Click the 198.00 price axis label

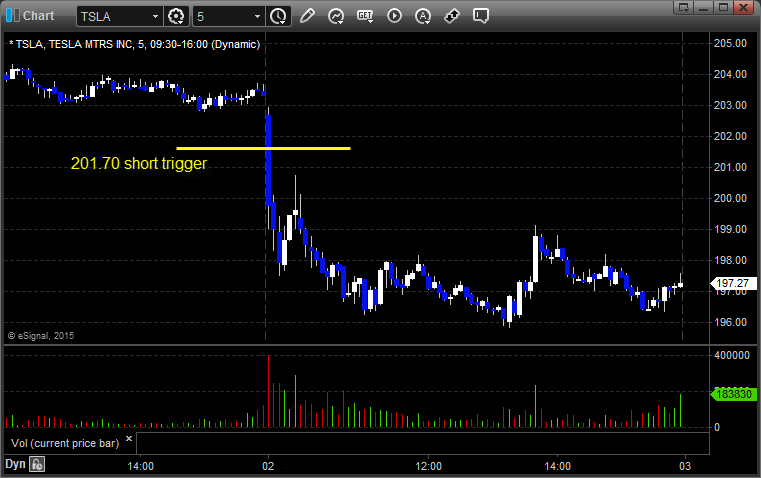click(x=730, y=260)
